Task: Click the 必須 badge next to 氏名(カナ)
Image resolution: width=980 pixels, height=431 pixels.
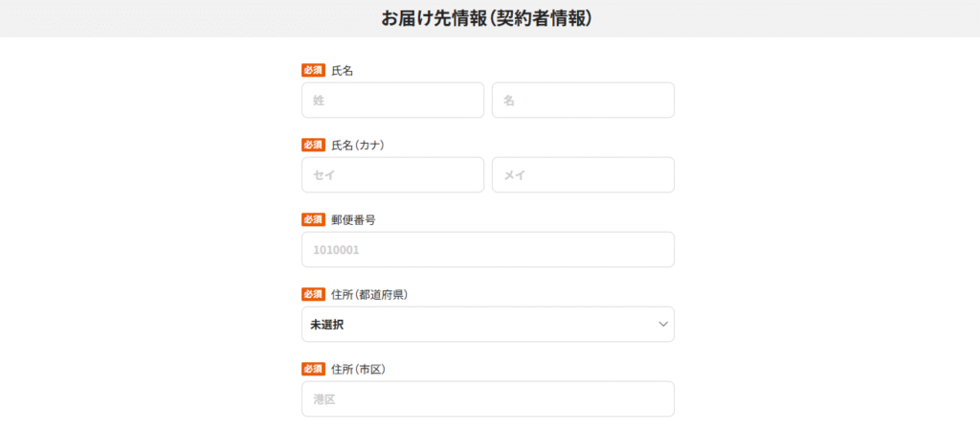Action: [x=313, y=145]
